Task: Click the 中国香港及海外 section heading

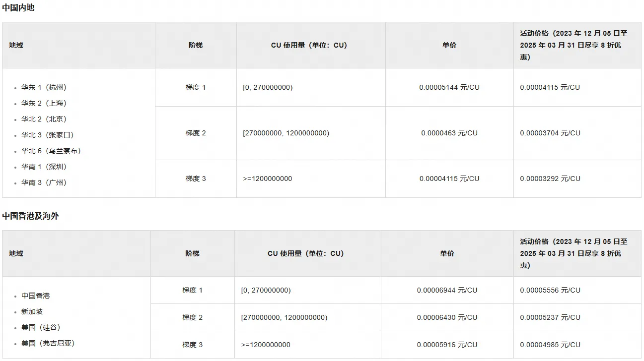Action: 30,216
